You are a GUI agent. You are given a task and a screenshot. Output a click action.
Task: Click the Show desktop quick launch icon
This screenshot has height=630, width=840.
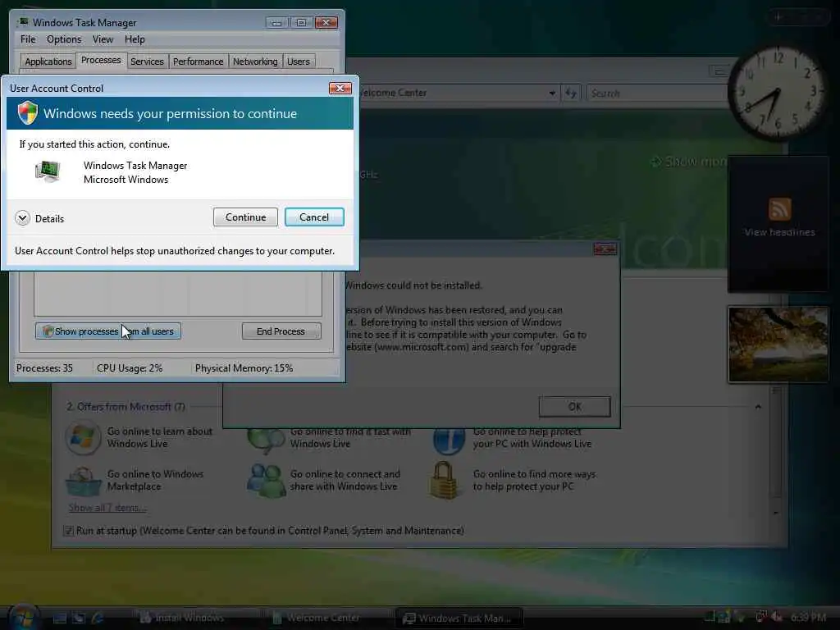[x=59, y=619]
